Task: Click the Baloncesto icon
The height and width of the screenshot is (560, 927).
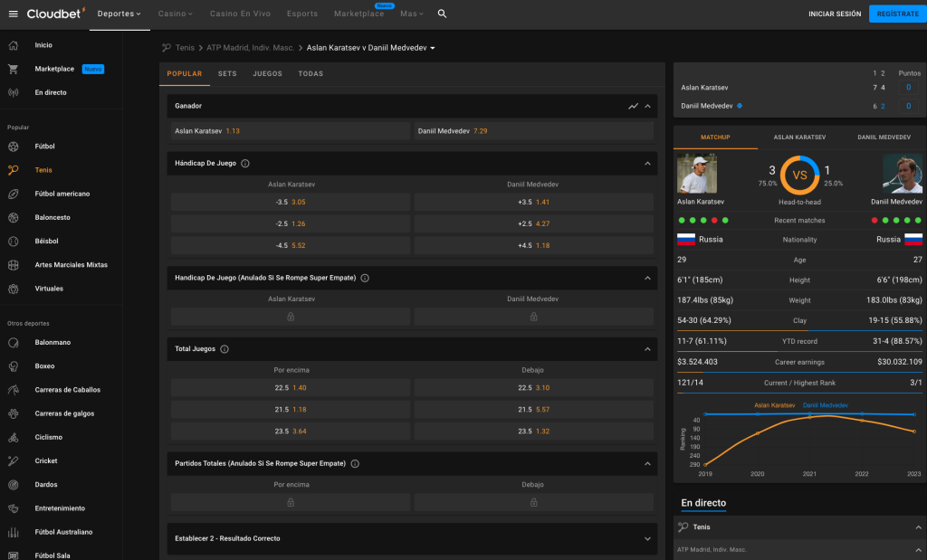Action: 13,217
